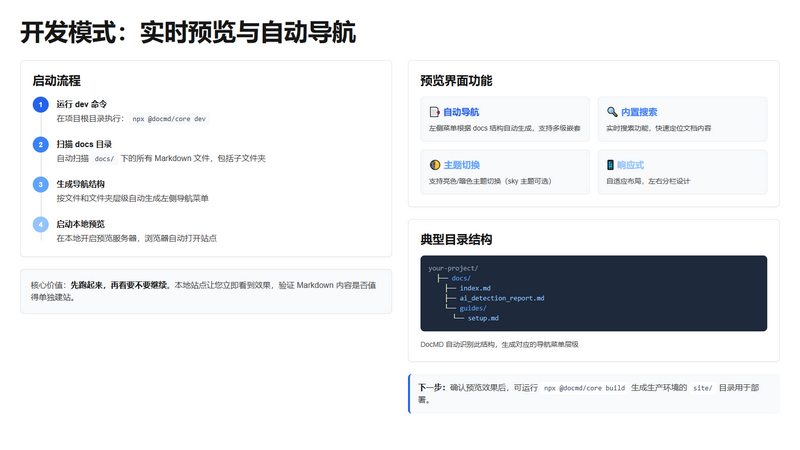Select the 主题切换 card title
The image size is (800, 450).
(462, 165)
